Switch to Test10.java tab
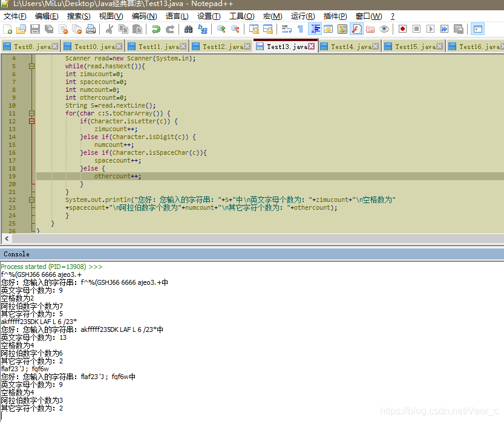Viewport: 504px width, 422px height. 94,47
